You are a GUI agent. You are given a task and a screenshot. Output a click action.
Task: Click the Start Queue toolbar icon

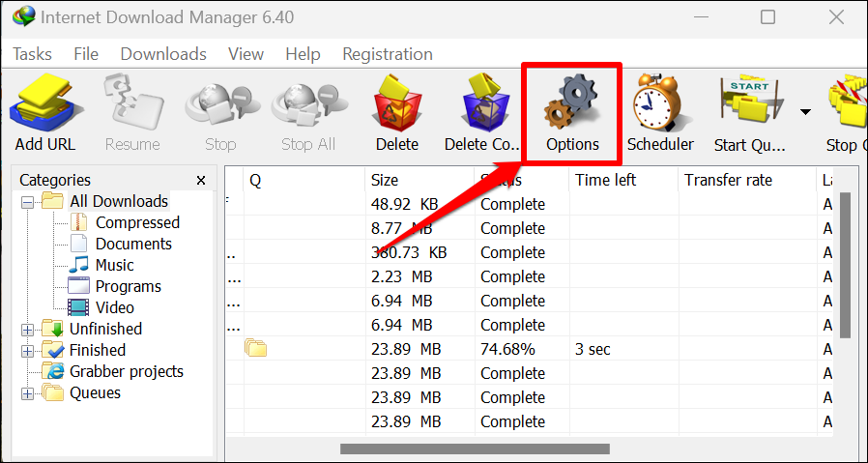pyautogui.click(x=750, y=106)
